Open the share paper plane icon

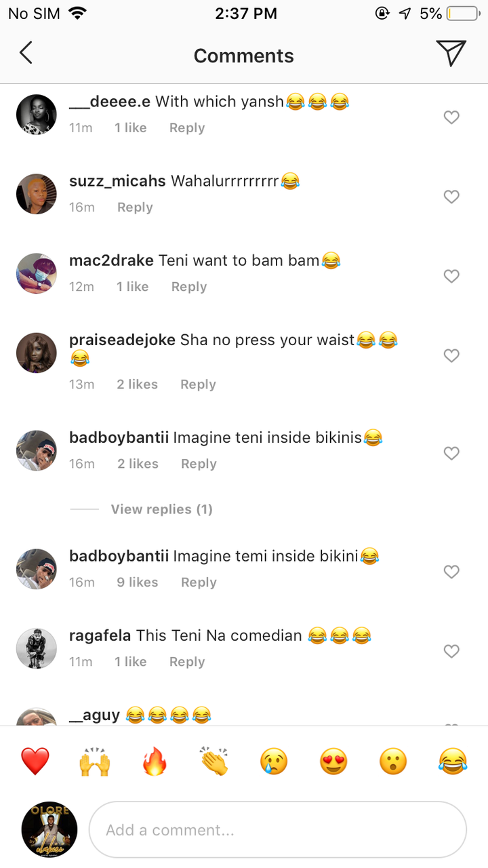(451, 53)
